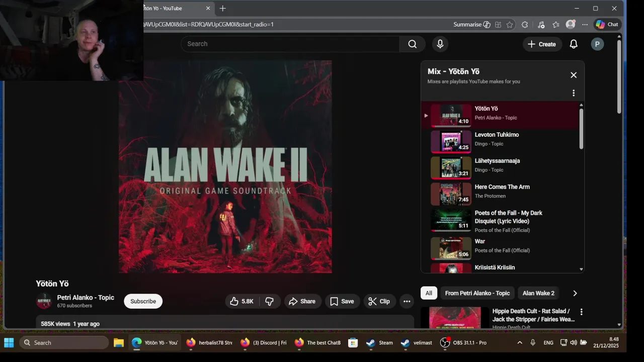Click the mix playlist scrollbar down arrow
The height and width of the screenshot is (362, 644).
582,269
